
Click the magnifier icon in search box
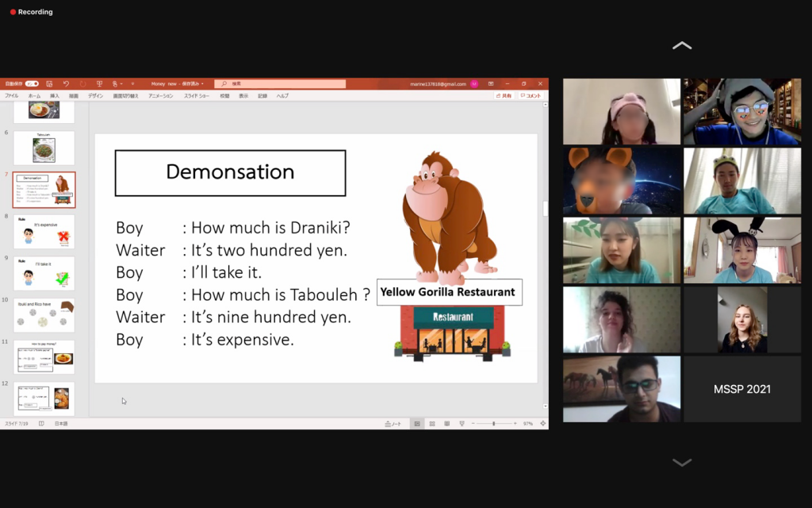pyautogui.click(x=224, y=83)
